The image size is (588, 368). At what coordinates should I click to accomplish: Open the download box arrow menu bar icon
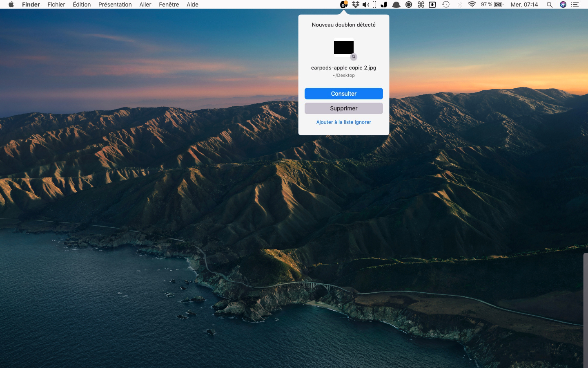[432, 4]
